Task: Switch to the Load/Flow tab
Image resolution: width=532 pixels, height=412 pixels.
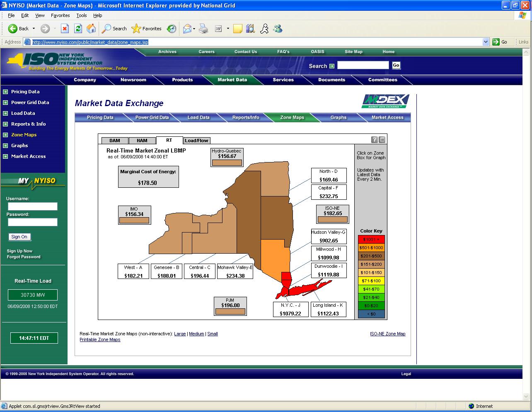Action: pos(197,141)
